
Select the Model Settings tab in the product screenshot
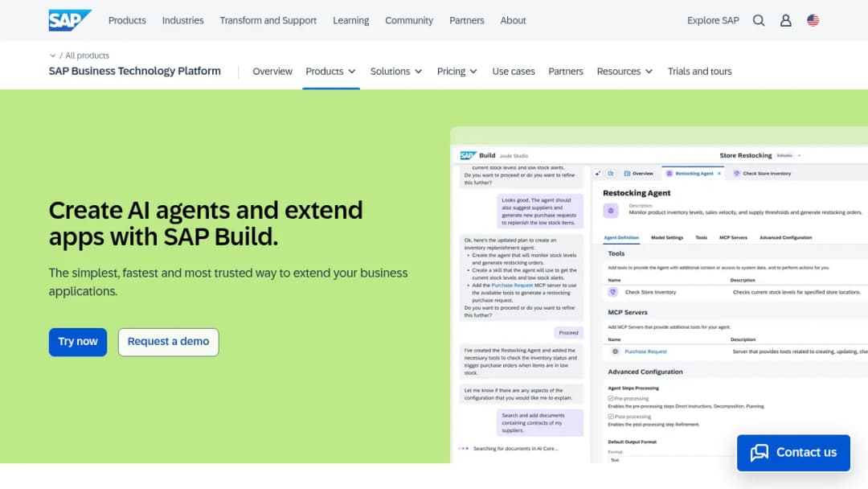point(667,237)
